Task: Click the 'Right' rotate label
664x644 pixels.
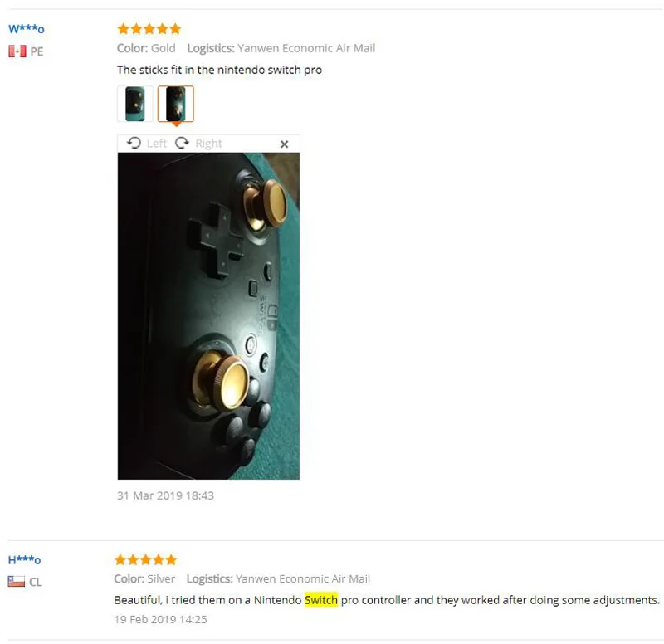Action: coord(208,144)
